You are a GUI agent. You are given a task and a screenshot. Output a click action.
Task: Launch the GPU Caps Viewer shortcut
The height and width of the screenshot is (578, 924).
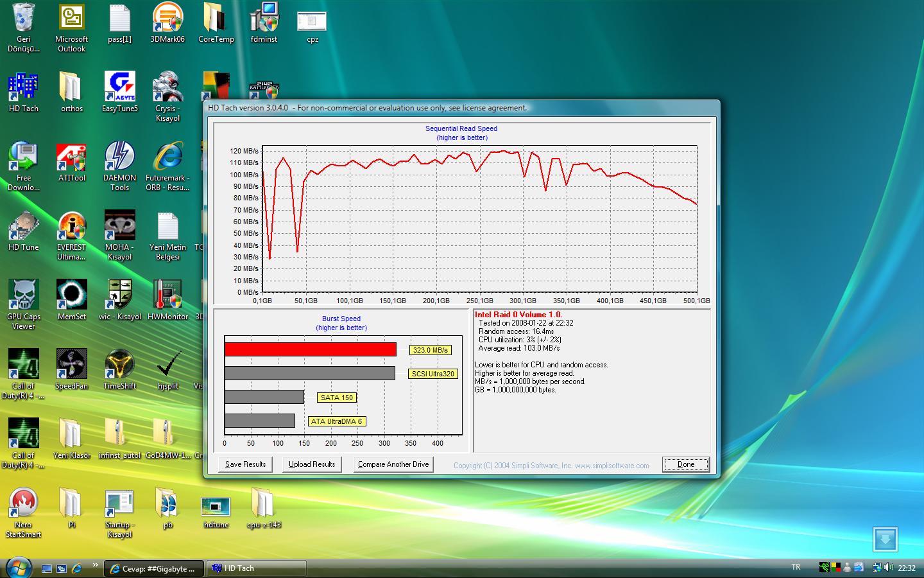point(24,304)
